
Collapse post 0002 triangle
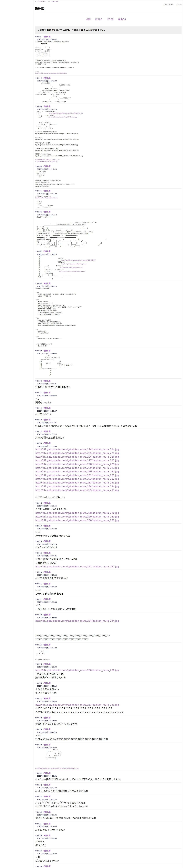coord(36,78)
